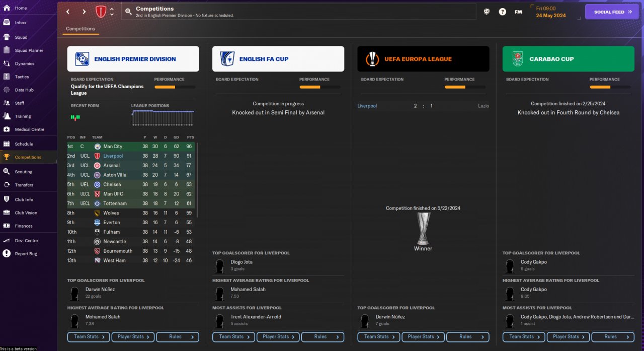Screen dimensions: 644x351
Task: Open the Inbox from the sidebar
Action: click(21, 23)
